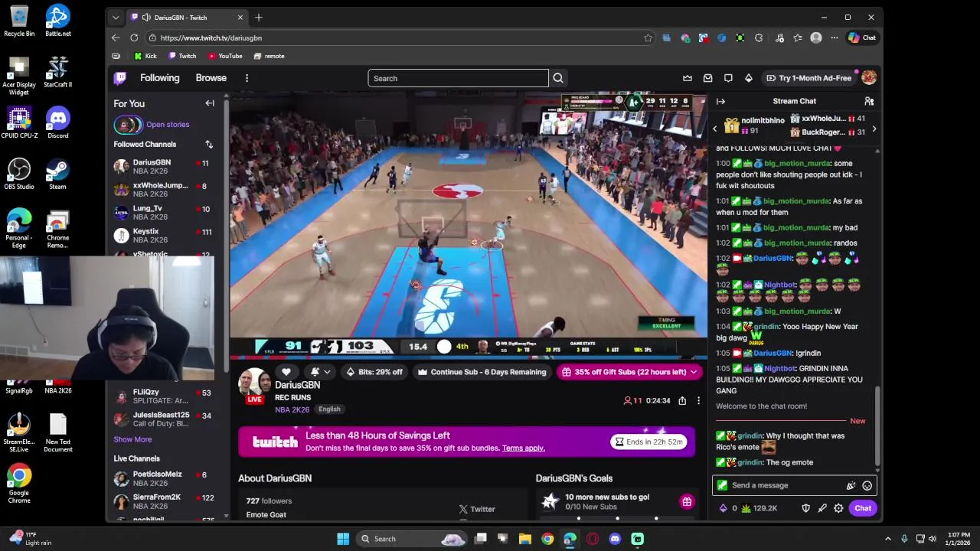This screenshot has width=980, height=551.
Task: Open the Whispers speech bubble icon
Action: (x=728, y=78)
